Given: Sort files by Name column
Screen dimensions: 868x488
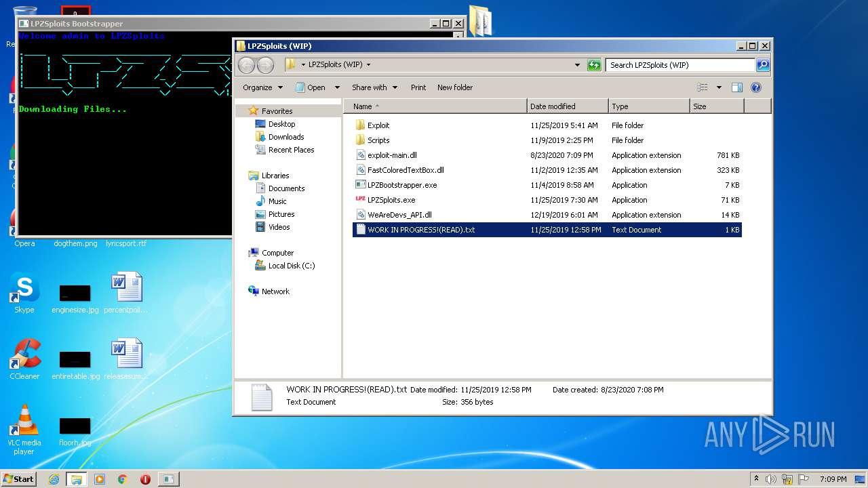Looking at the screenshot, I should [435, 106].
